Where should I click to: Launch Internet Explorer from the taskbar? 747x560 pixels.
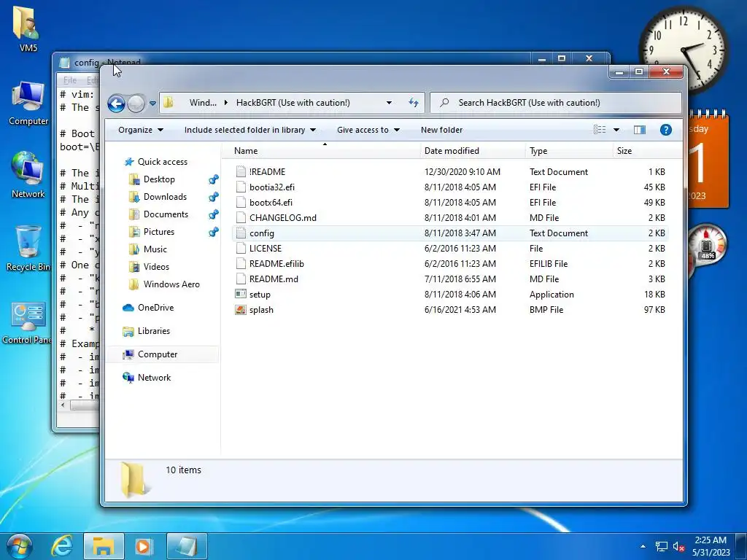click(x=63, y=546)
